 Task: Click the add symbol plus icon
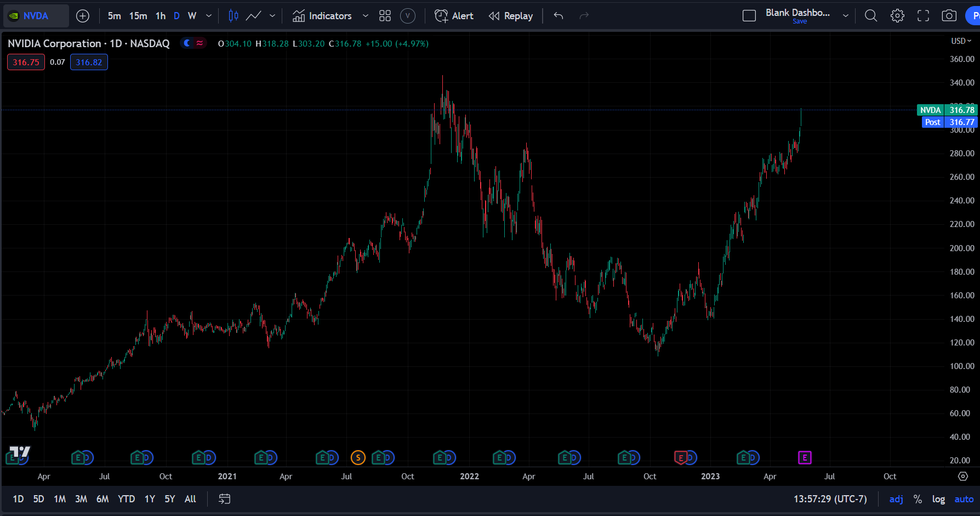(83, 16)
